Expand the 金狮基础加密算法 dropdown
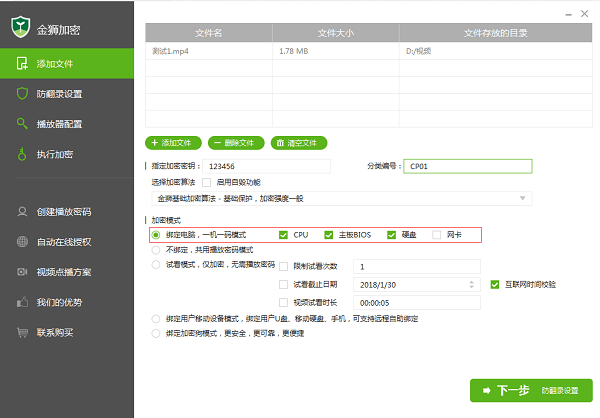Image resolution: width=600 pixels, height=418 pixels. [342, 198]
